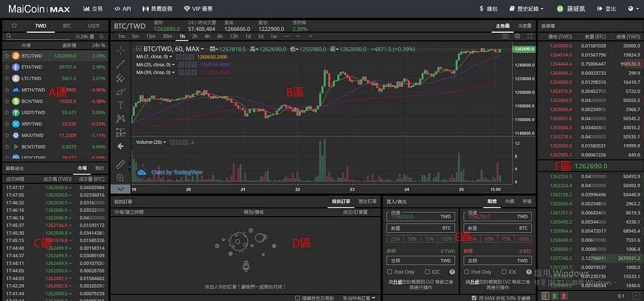The width and height of the screenshot is (644, 301).
Task: Click the help question mark in the buy form
Action: coord(452,272)
